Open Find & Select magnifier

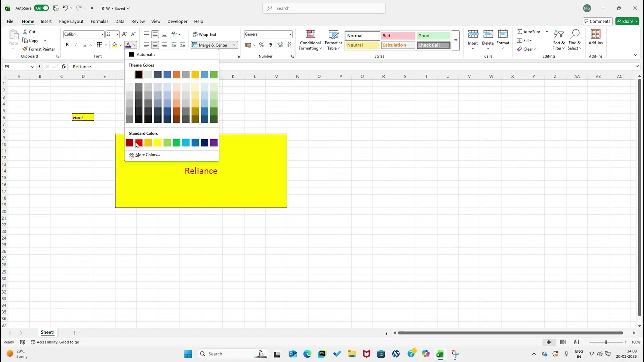coord(575,40)
